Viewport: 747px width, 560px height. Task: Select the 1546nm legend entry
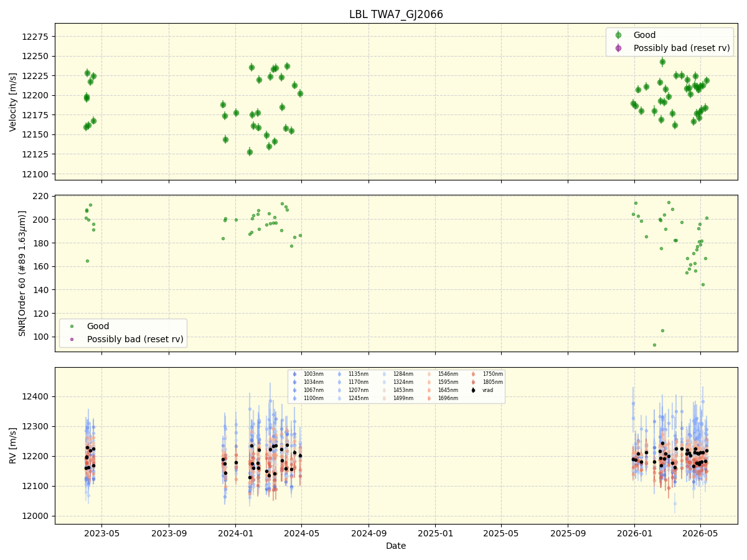click(x=441, y=374)
